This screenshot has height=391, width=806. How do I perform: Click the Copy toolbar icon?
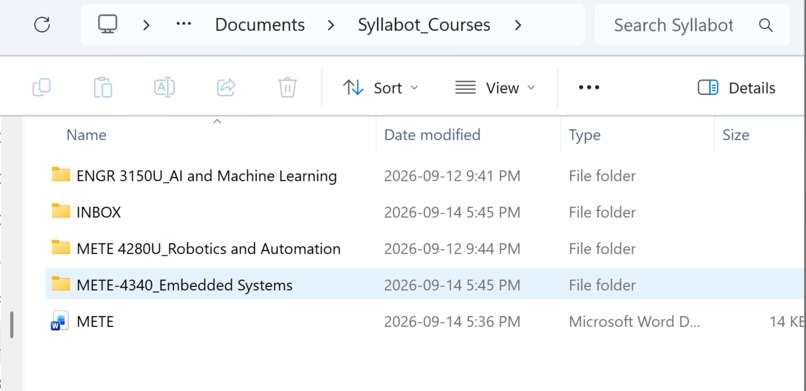(x=42, y=87)
